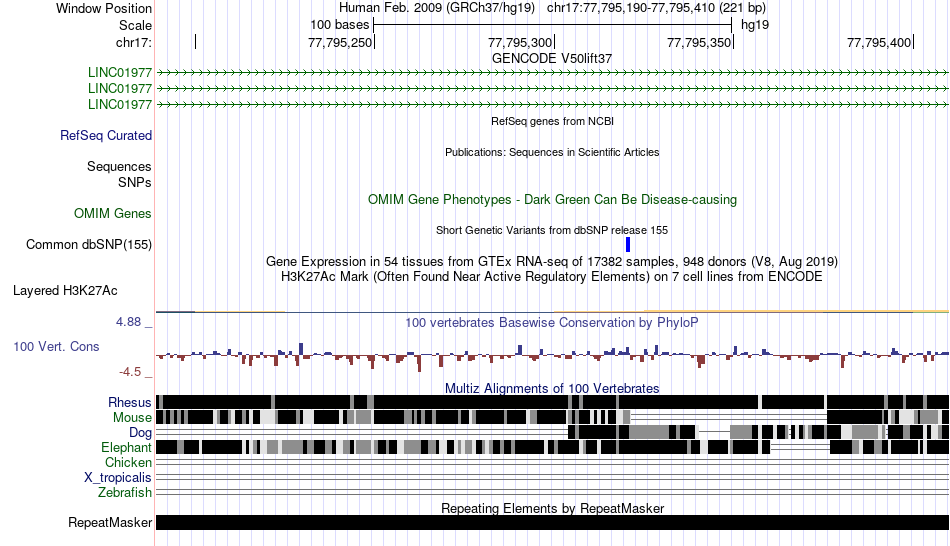950x546 pixels.
Task: Click the -4.5 PhyloP lower limit value
Action: coord(130,371)
